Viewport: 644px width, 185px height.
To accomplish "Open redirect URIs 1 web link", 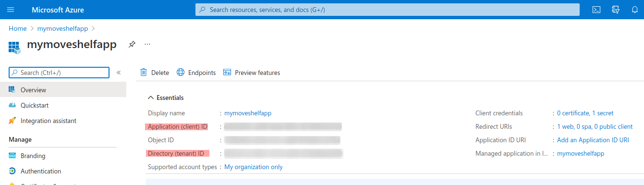I will (x=595, y=126).
